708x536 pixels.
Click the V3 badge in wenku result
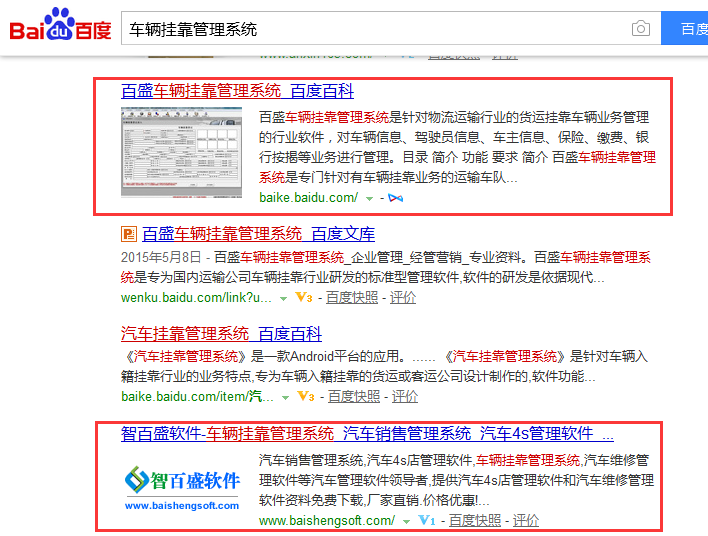point(303,297)
